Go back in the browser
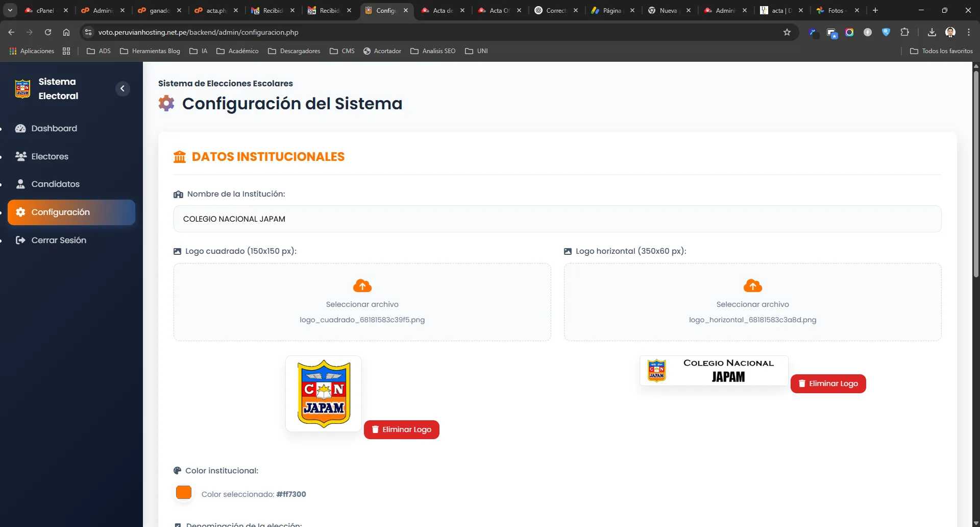The height and width of the screenshot is (527, 980). (11, 32)
